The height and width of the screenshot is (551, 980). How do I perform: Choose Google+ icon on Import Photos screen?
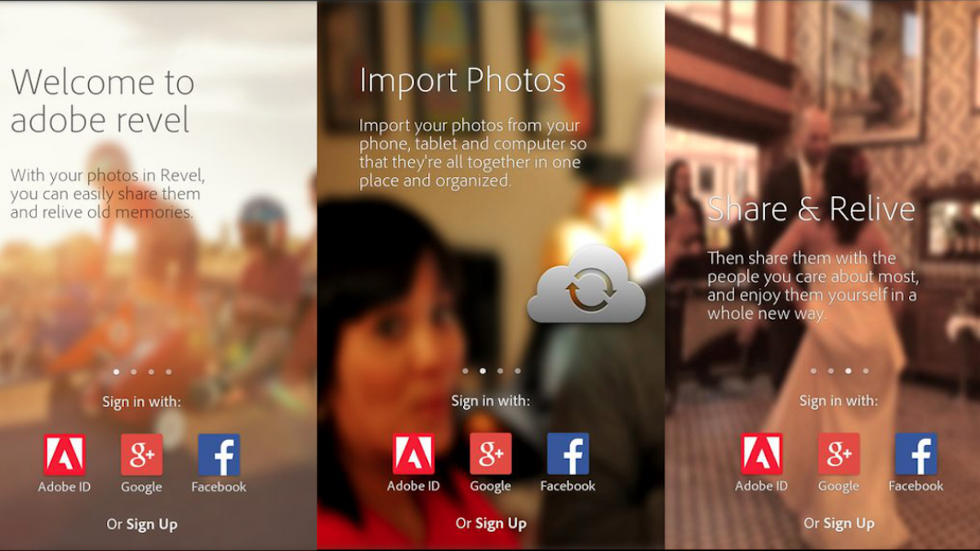click(x=491, y=454)
